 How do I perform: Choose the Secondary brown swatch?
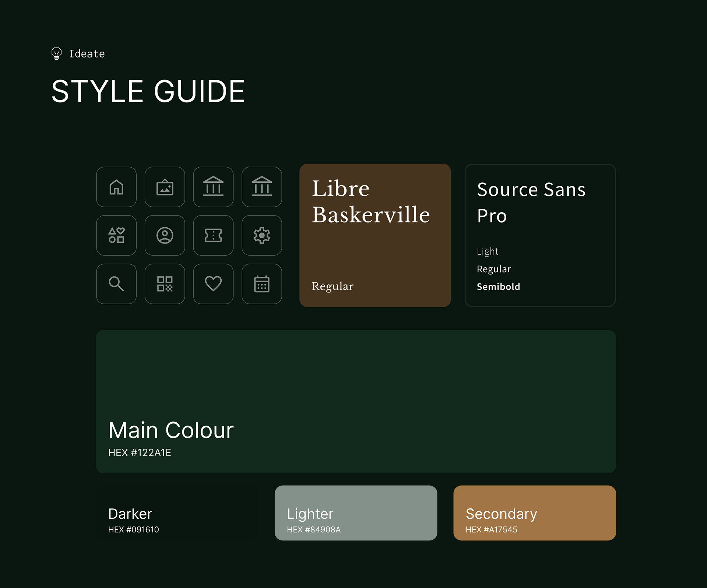coord(534,513)
